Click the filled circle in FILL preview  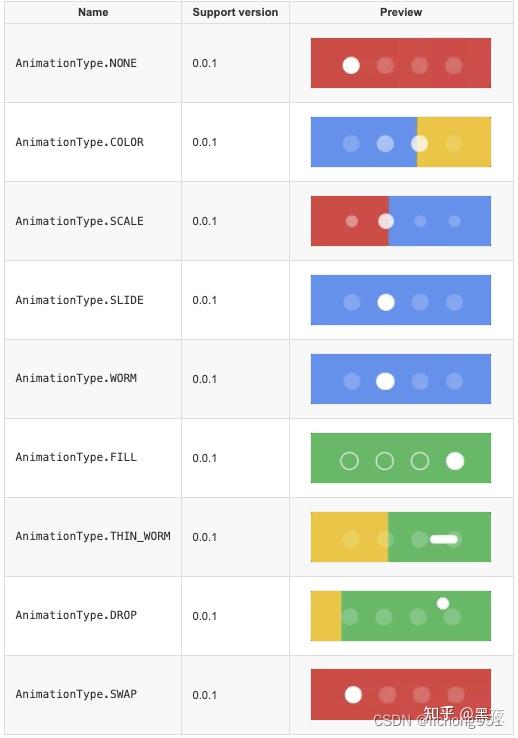(455, 461)
